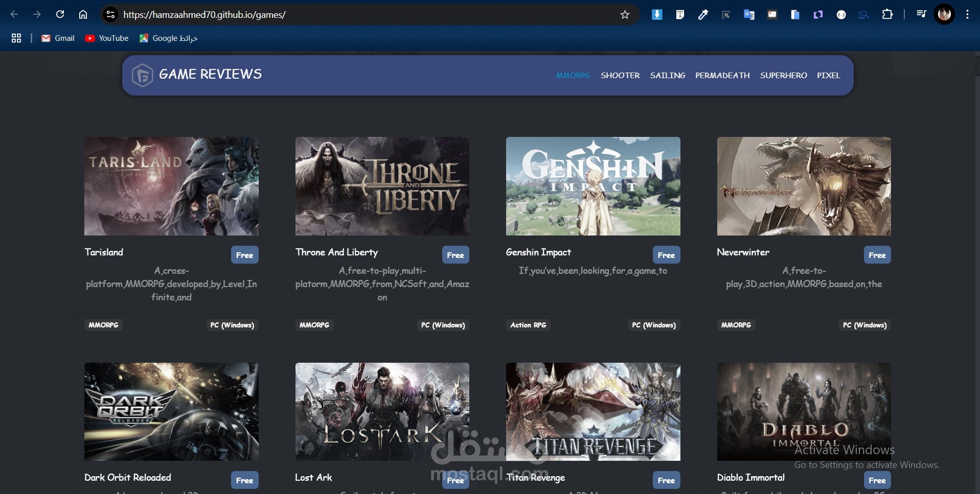Click "PC (Windows)" tag on Throne And Liberty
This screenshot has width=980, height=494.
[x=443, y=325]
